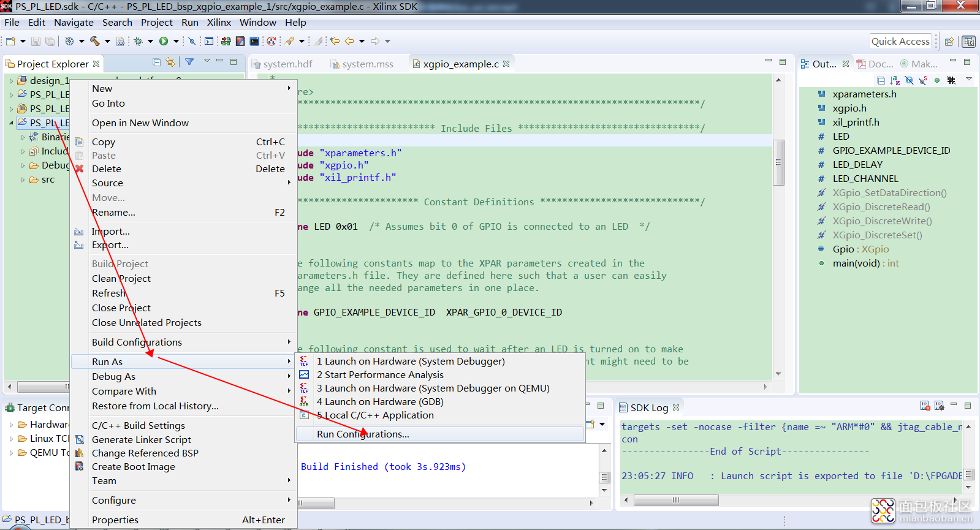980x530 pixels.
Task: Click the filter funnel in Project Explorer
Action: point(189,62)
